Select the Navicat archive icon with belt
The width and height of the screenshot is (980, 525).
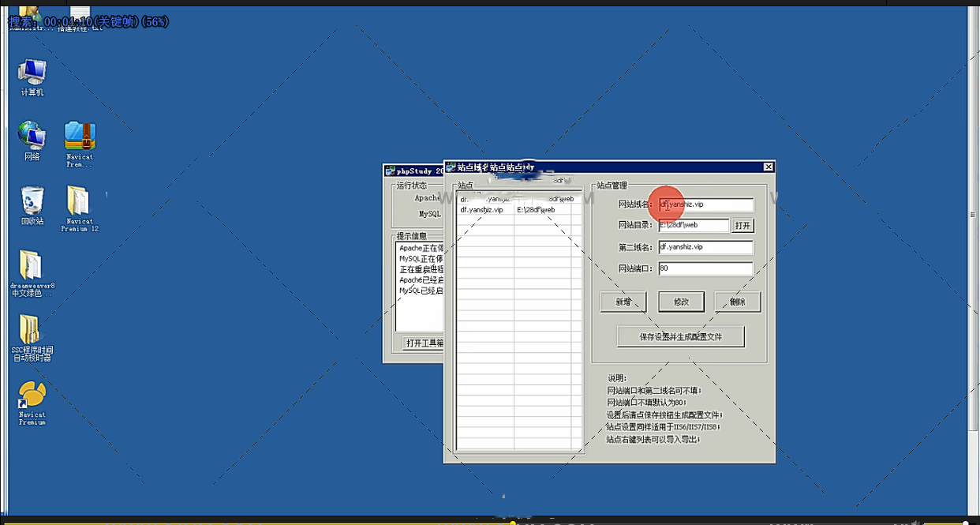[80, 137]
